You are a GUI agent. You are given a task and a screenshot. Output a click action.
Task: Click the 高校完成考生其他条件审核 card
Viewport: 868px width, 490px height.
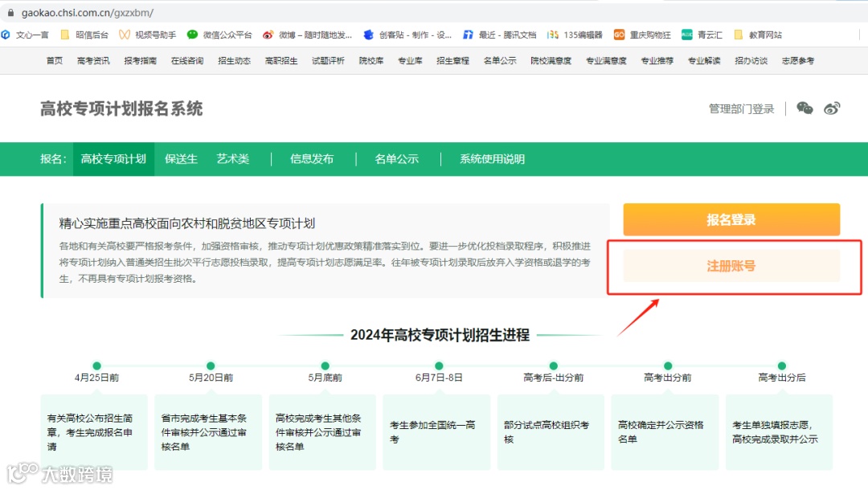click(x=323, y=432)
